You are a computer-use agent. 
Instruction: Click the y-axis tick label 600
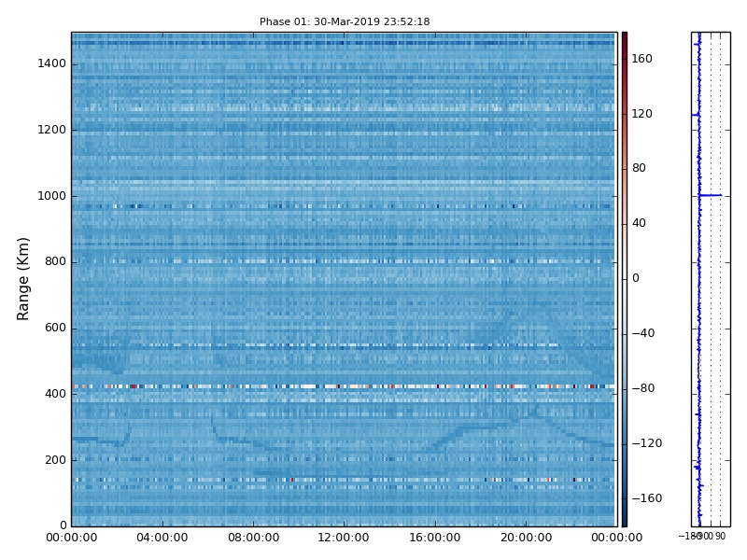pyautogui.click(x=55, y=329)
